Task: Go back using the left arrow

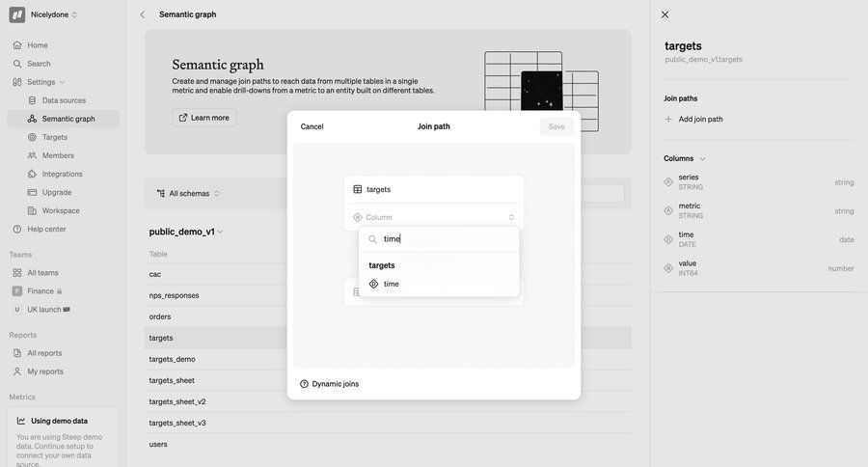Action: click(x=143, y=14)
